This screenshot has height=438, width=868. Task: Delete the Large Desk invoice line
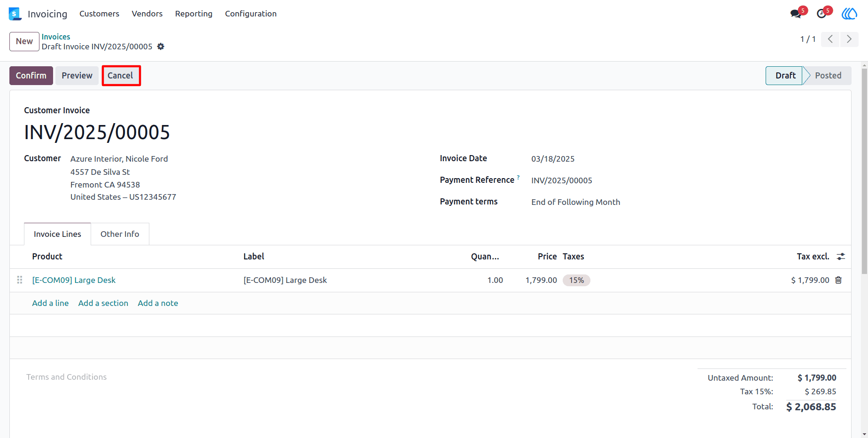coord(838,280)
